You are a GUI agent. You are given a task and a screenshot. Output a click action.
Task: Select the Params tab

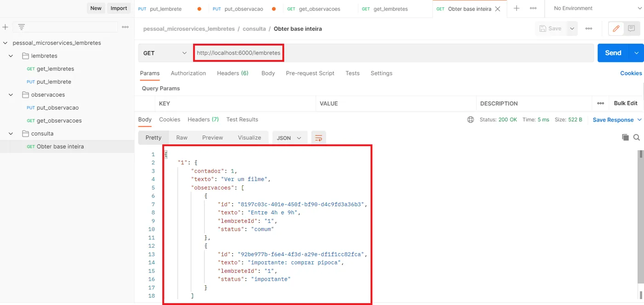(150, 73)
